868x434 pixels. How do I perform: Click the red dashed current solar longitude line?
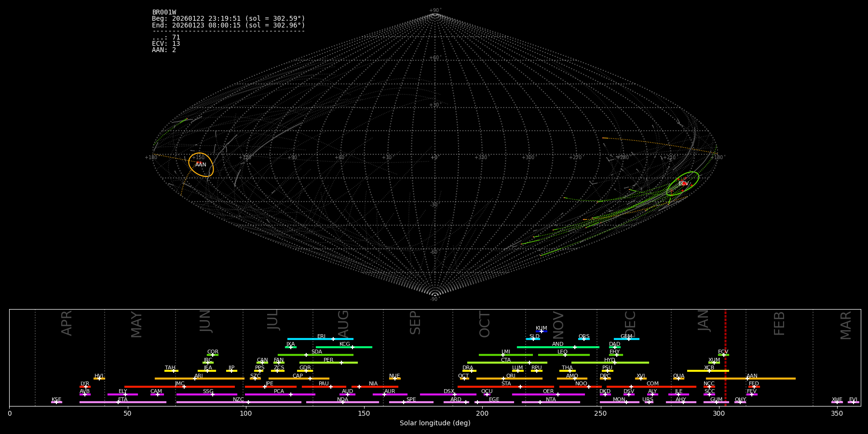(725, 357)
